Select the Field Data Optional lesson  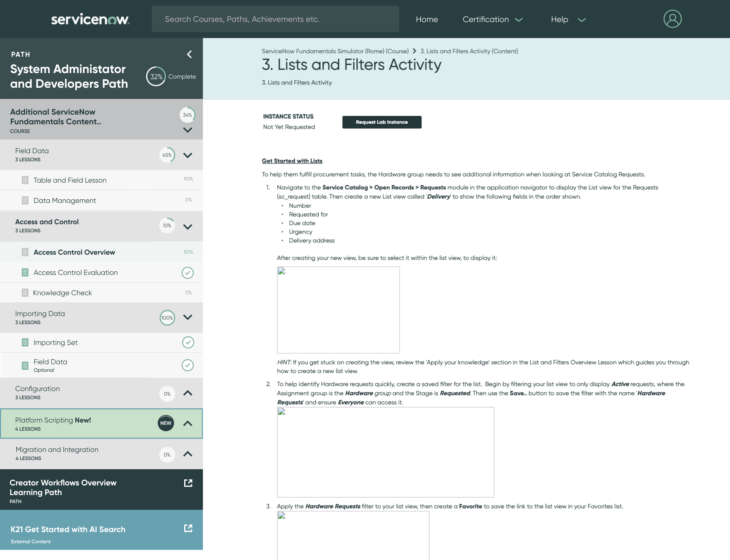(101, 365)
